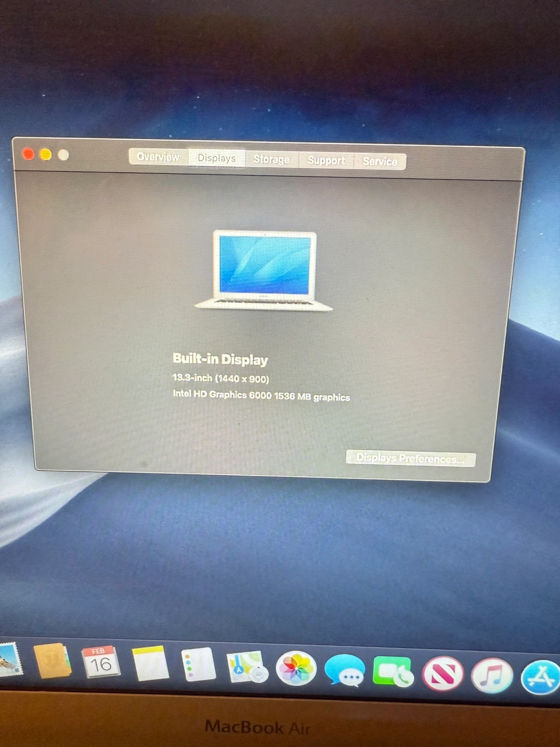Launch the Photos app
Viewport: 560px width, 747px height.
[x=296, y=668]
